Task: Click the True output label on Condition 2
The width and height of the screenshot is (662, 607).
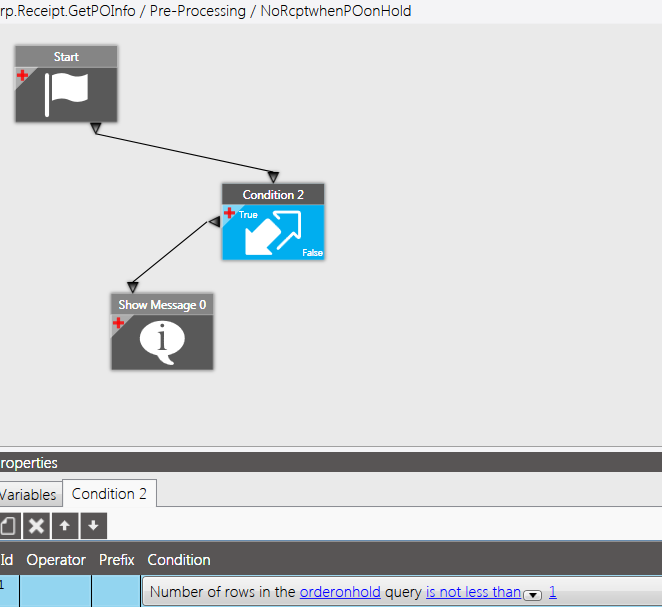Action: tap(248, 214)
